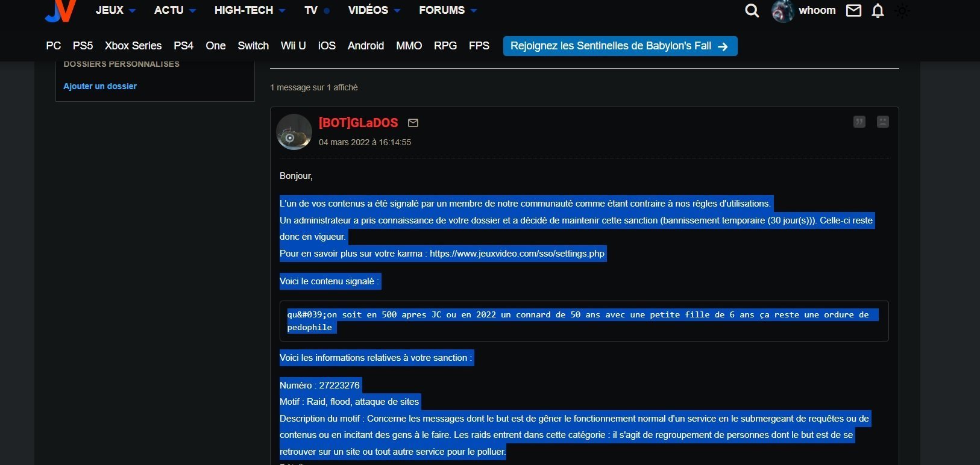Viewport: 980px width, 465px height.
Task: Open the FORUMS menu
Action: pos(448,10)
